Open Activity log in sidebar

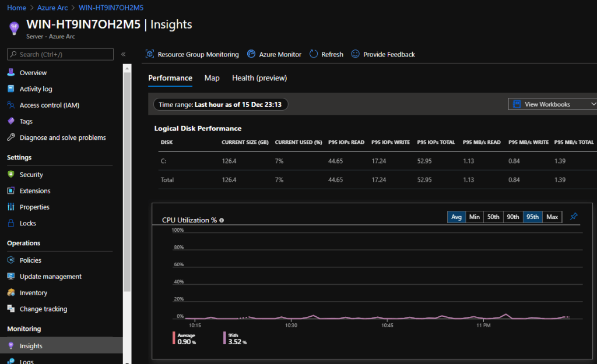pos(36,89)
